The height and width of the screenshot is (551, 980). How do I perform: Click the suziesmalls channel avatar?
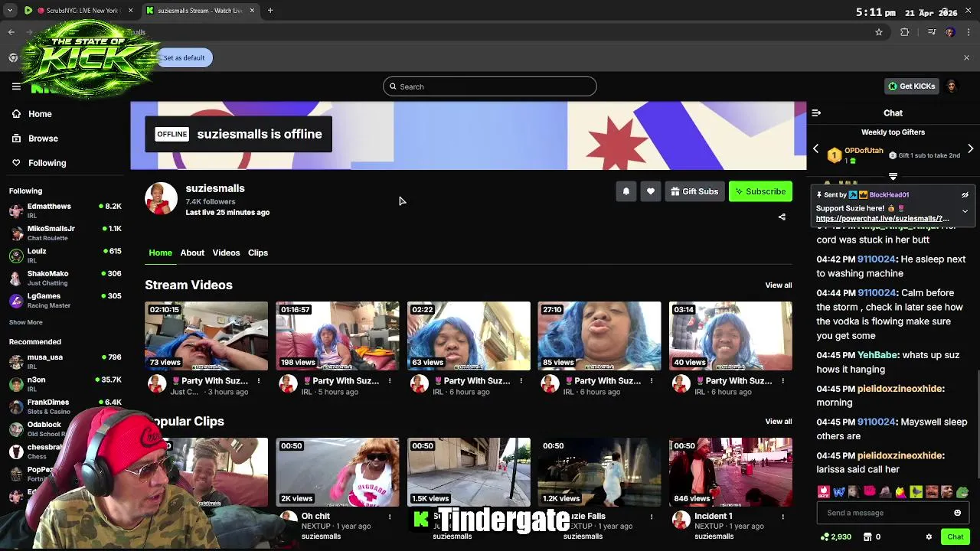tap(162, 199)
